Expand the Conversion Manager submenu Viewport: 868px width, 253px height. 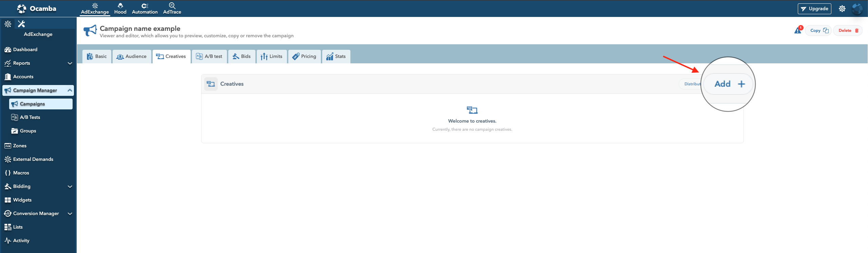click(x=70, y=214)
